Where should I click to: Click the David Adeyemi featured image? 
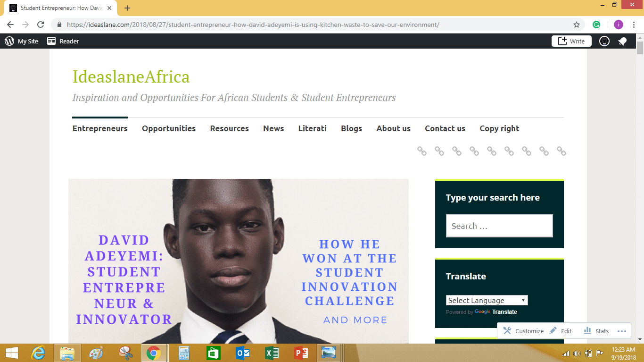[x=239, y=261]
